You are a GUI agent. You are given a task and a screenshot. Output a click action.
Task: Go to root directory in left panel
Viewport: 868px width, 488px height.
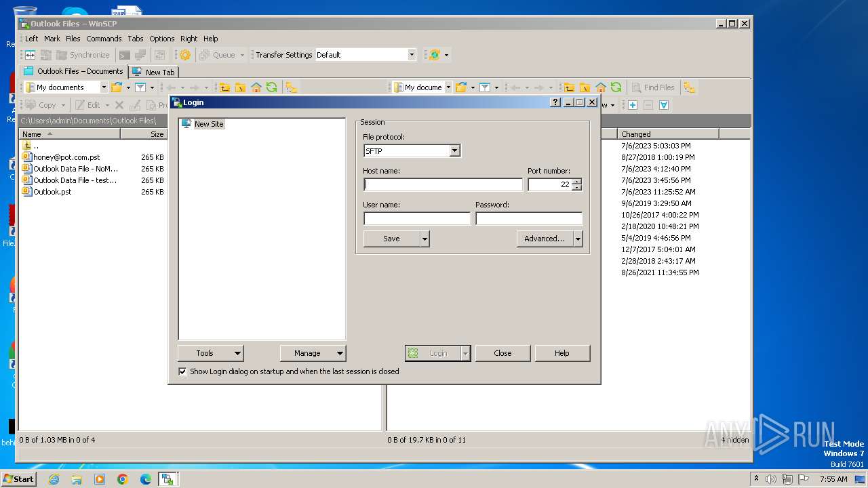click(x=240, y=87)
